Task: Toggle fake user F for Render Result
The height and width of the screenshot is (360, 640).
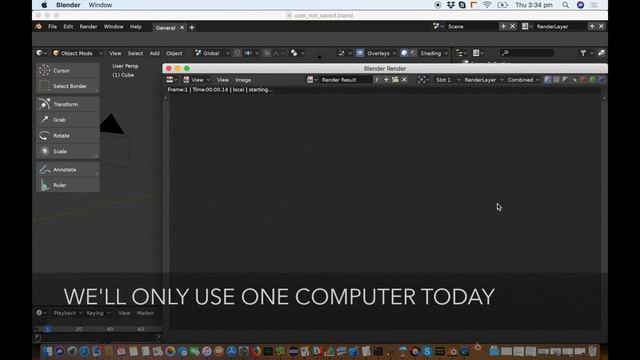Action: (x=377, y=80)
